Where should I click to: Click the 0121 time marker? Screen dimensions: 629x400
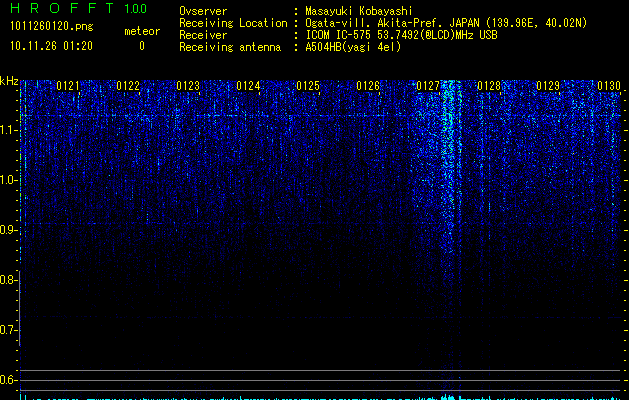68,86
